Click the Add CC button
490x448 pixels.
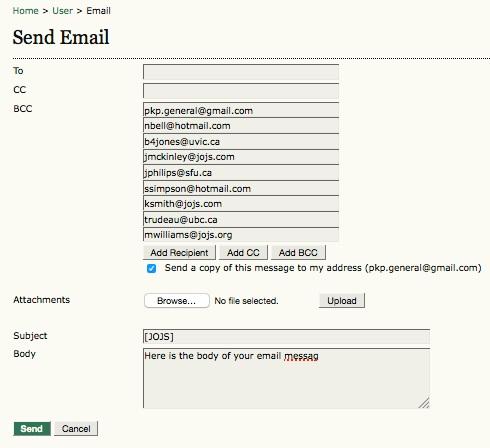pyautogui.click(x=243, y=253)
